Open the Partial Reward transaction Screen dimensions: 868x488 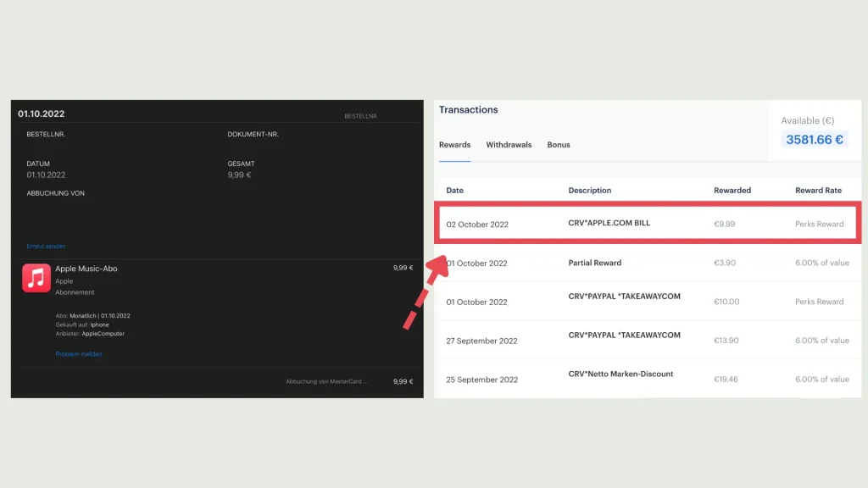(594, 263)
